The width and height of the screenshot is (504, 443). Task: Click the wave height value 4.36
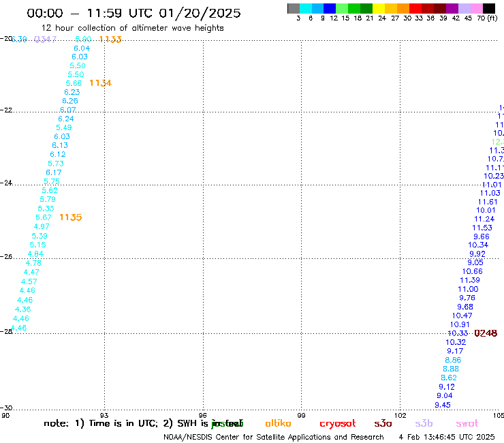[x=23, y=309]
